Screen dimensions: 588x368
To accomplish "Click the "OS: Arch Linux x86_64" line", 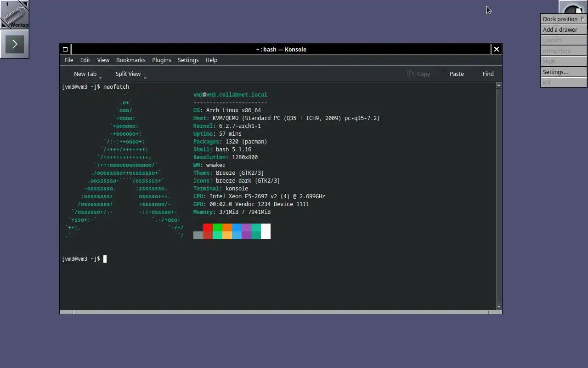I will [227, 110].
